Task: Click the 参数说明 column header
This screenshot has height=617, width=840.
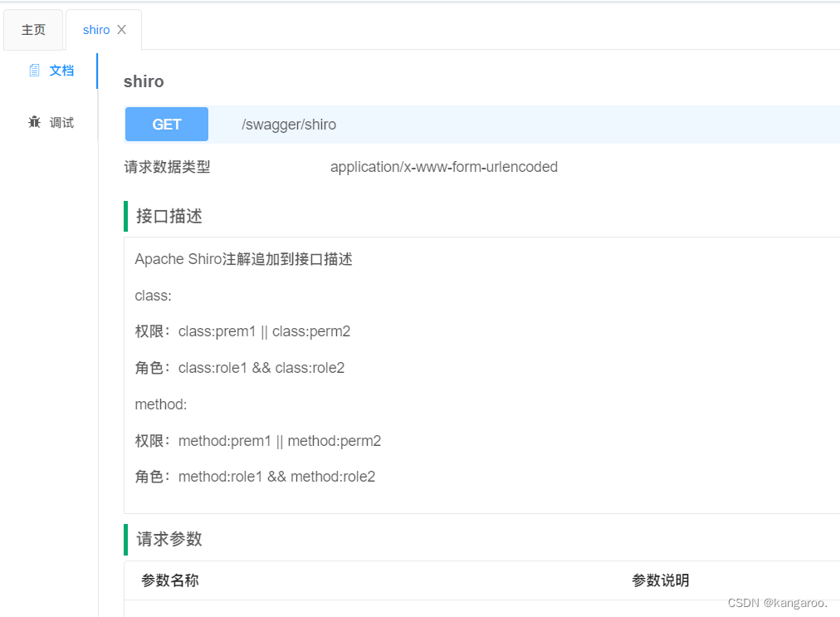Action: (x=661, y=580)
